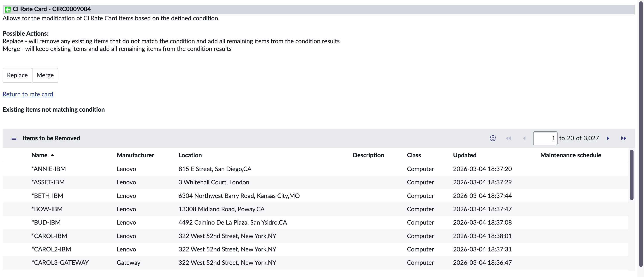Select the *CAROL2-IBM name cell
Screen dimensions: 644x277
pos(51,249)
